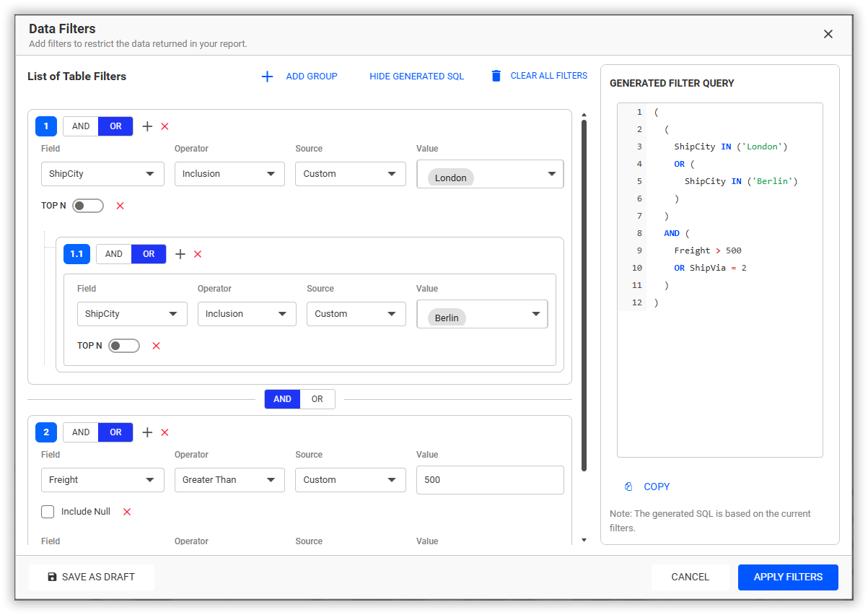
Task: Set subgroup 1.1 logic to AND
Action: point(114,254)
